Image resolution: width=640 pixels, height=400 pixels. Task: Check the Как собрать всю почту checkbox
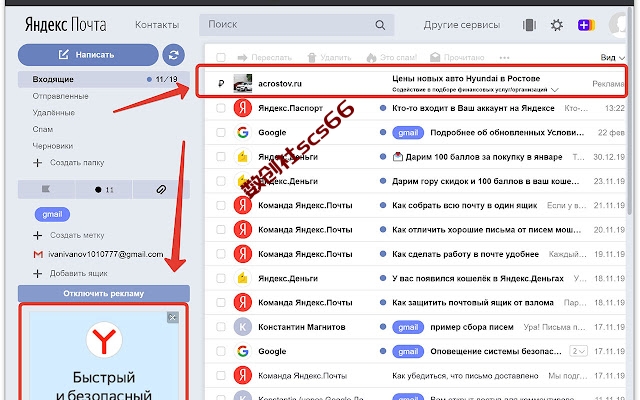(x=221, y=205)
